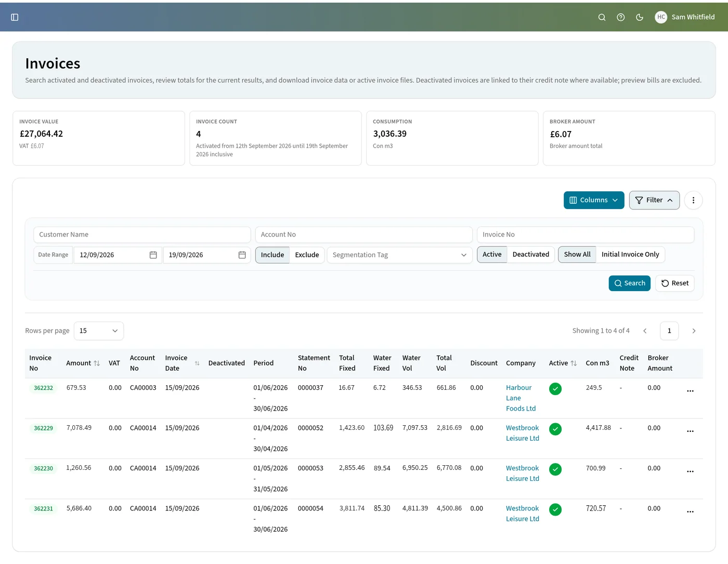Go to next page arrow
Image resolution: width=728 pixels, height=564 pixels.
coord(694,331)
